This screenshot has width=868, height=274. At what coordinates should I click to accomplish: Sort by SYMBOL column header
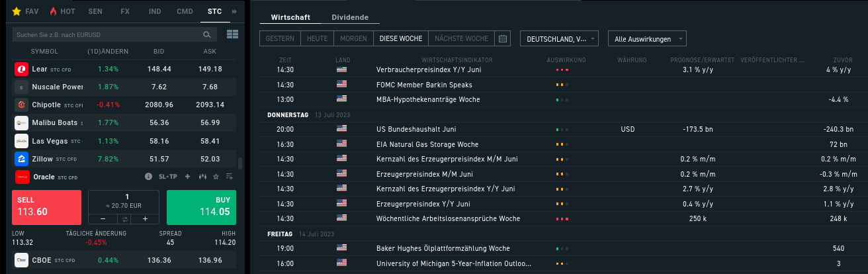tap(45, 51)
